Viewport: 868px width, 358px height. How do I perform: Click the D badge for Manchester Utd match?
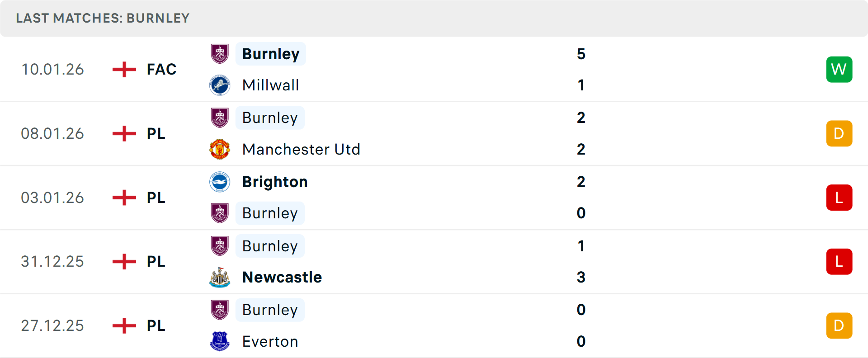(839, 133)
